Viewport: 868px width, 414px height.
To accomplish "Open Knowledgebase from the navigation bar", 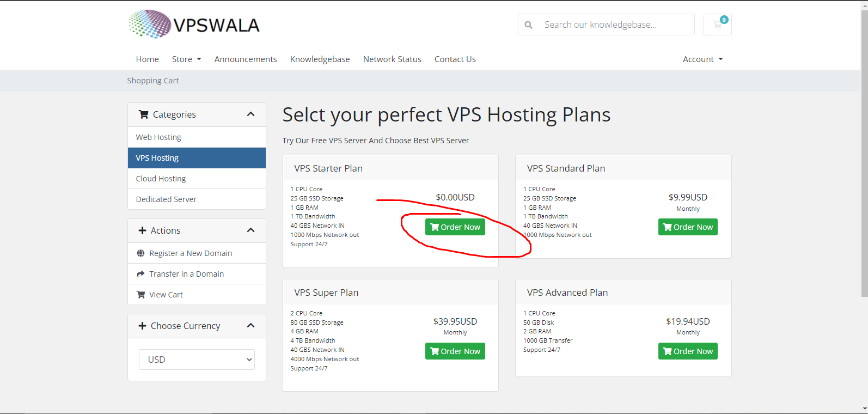I will 320,59.
